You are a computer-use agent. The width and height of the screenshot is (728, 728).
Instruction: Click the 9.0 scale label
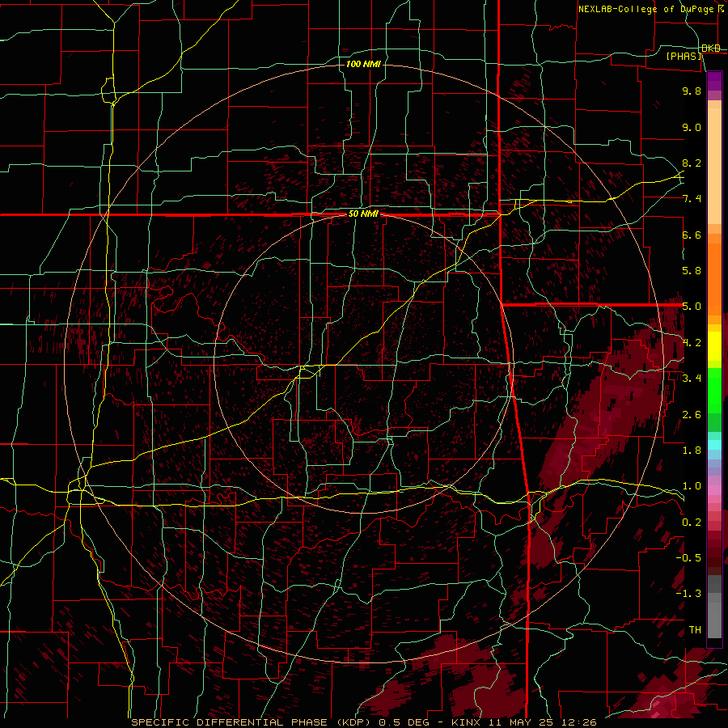tap(692, 127)
